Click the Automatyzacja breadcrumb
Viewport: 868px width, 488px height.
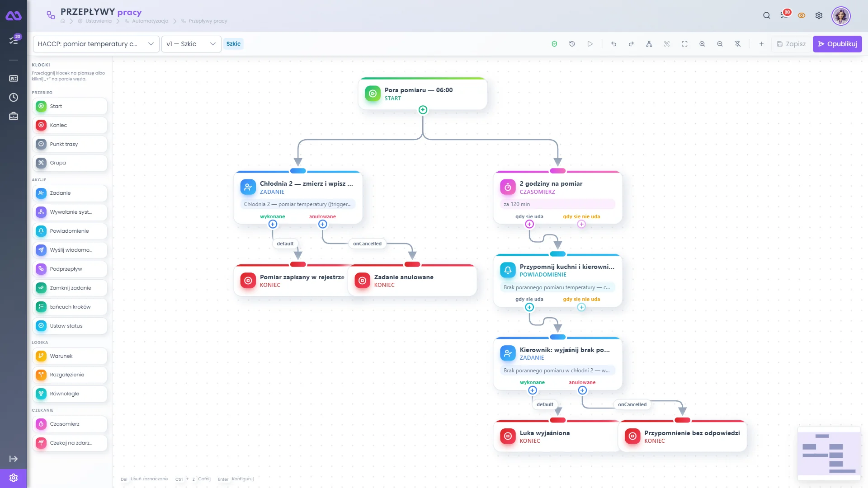(x=150, y=21)
